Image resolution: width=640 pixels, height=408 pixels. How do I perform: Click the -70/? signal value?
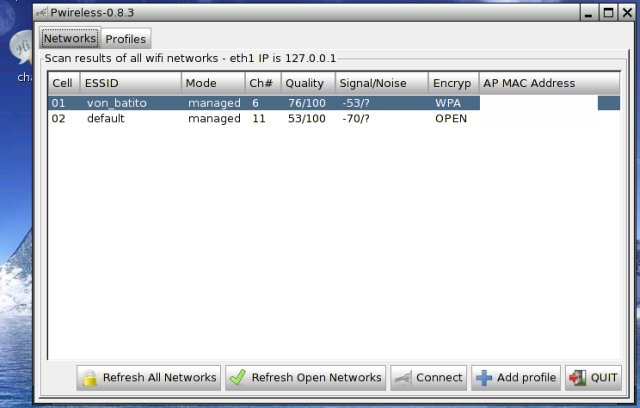coord(356,118)
